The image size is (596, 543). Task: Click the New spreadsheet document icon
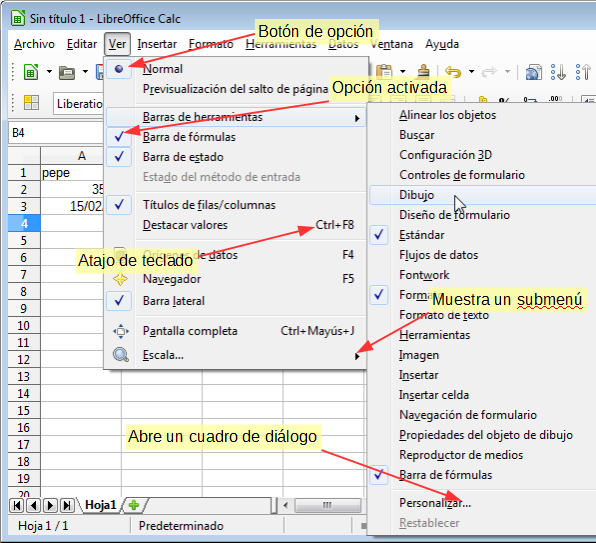pos(31,71)
